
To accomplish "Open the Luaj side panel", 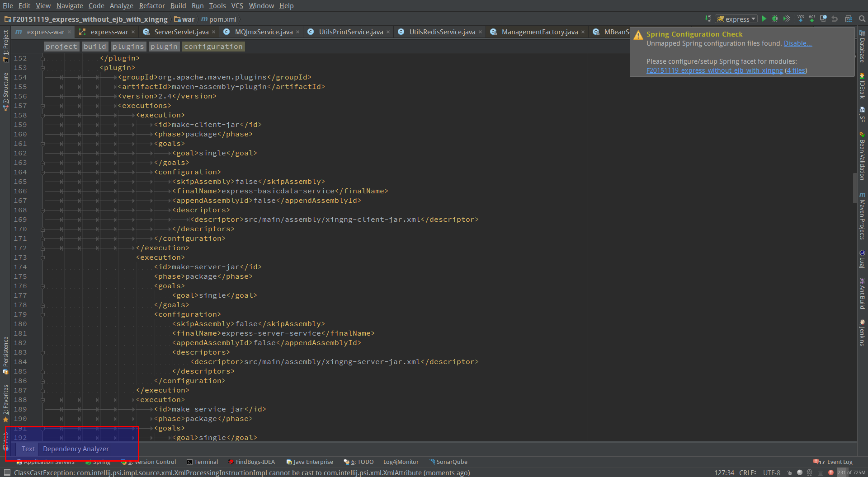I will 863,259.
